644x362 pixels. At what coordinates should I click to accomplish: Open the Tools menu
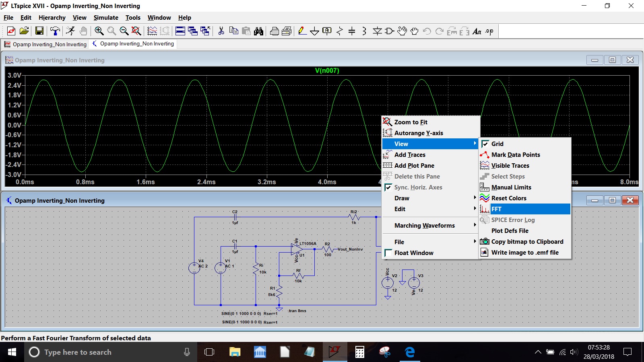tap(133, 18)
